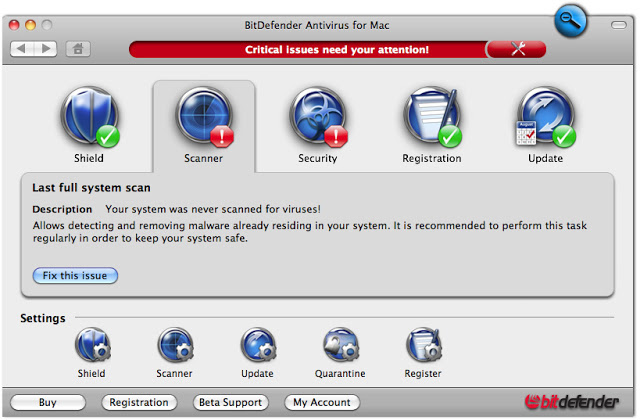Go forward with the right arrow
This screenshot has height=420, width=640.
45,49
